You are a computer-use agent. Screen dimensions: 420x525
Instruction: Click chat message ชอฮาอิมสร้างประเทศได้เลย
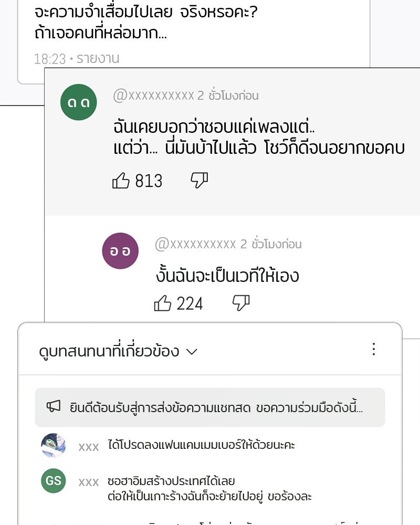(x=171, y=481)
